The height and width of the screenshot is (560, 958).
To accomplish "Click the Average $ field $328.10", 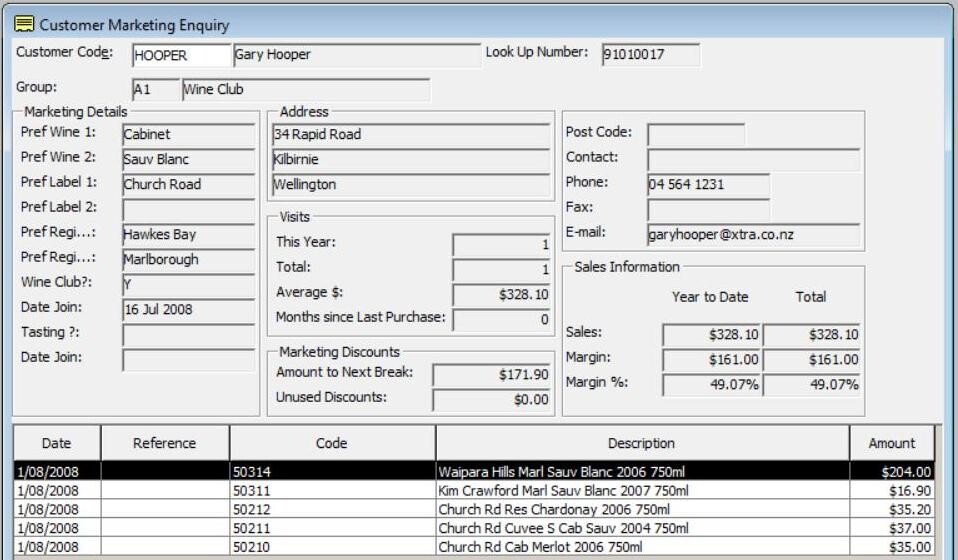I will click(x=501, y=295).
